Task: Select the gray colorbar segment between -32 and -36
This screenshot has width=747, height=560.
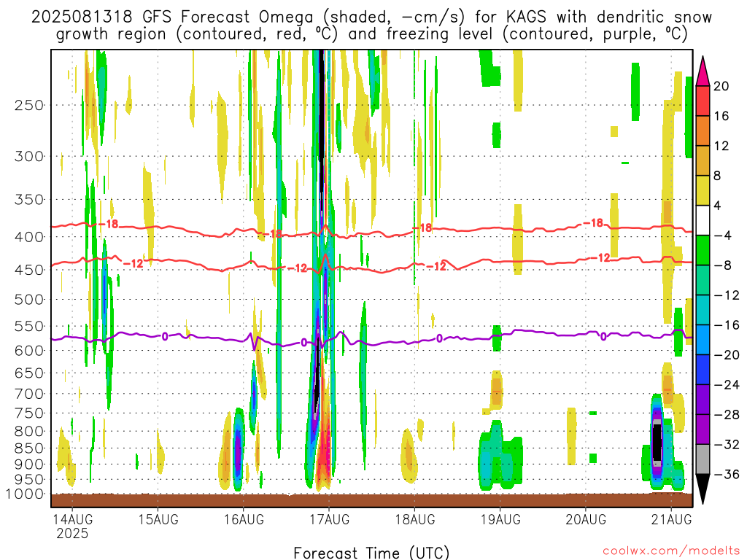Action: point(703,459)
